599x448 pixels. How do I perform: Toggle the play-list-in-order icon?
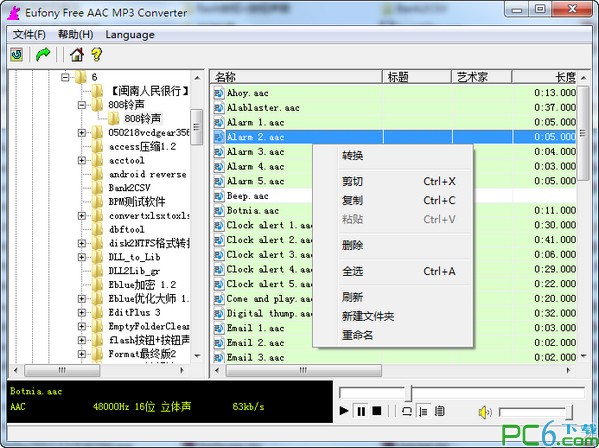point(423,411)
